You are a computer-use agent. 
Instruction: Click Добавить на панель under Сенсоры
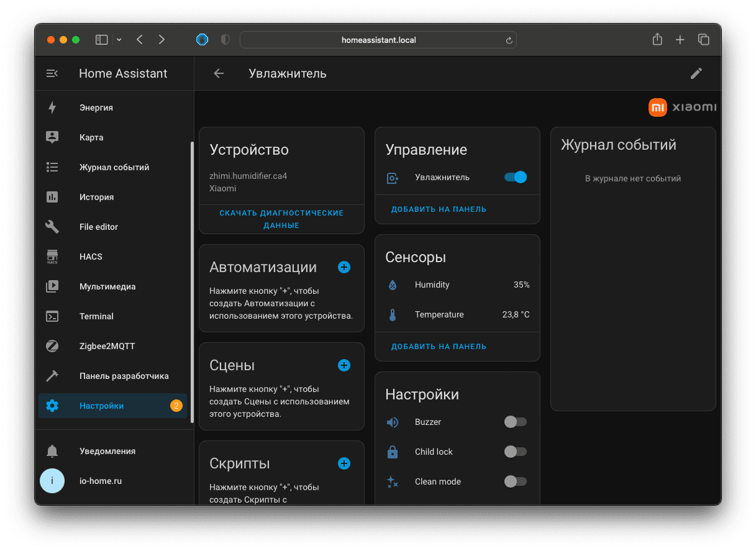439,347
